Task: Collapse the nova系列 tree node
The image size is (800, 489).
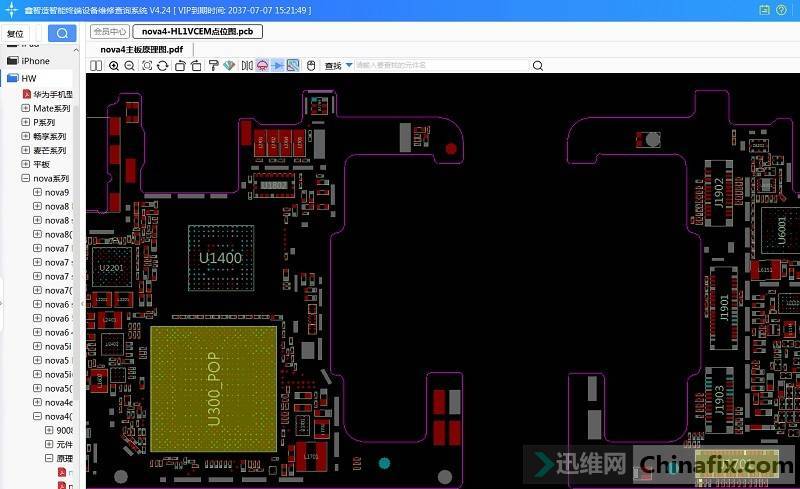Action: 26,178
